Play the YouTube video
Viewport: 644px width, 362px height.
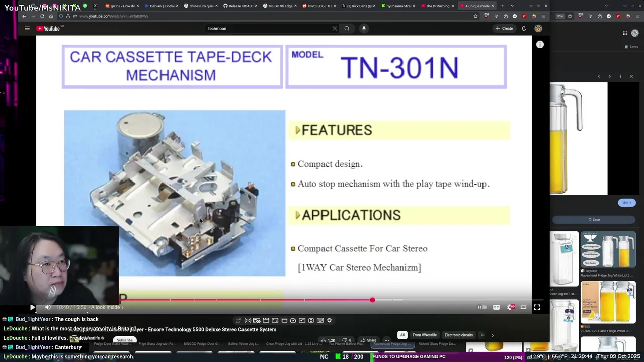coord(33,307)
